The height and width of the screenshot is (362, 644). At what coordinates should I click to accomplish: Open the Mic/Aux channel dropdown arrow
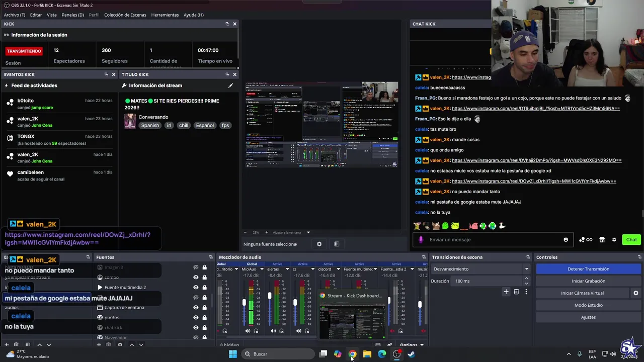262,269
